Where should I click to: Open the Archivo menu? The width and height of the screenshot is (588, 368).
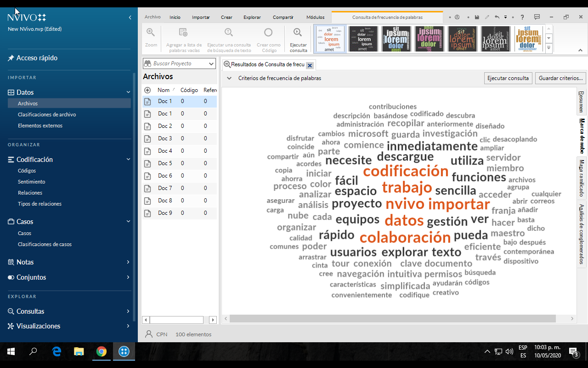pos(153,17)
